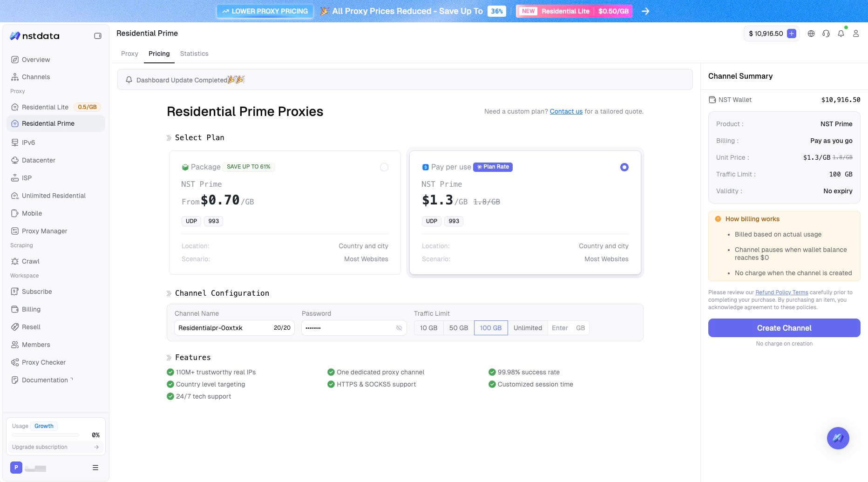Open Channels in sidebar

(56, 77)
